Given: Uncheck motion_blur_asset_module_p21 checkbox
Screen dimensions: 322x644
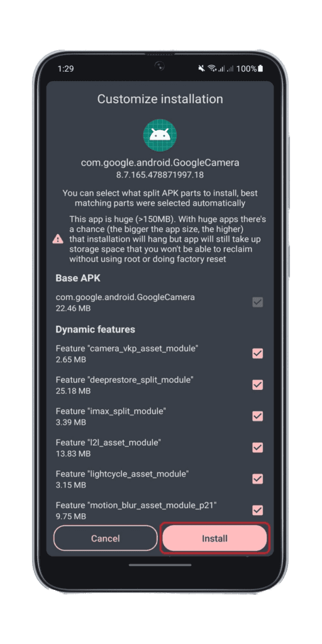Looking at the screenshot, I should tap(257, 510).
